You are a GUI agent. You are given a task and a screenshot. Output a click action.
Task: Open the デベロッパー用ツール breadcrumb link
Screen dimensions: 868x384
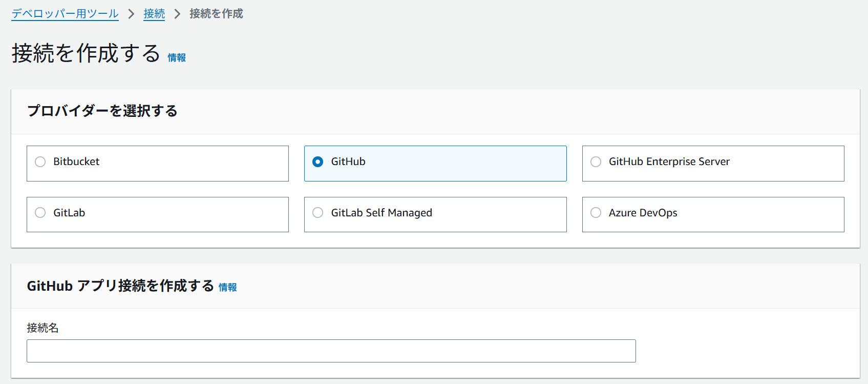click(65, 14)
